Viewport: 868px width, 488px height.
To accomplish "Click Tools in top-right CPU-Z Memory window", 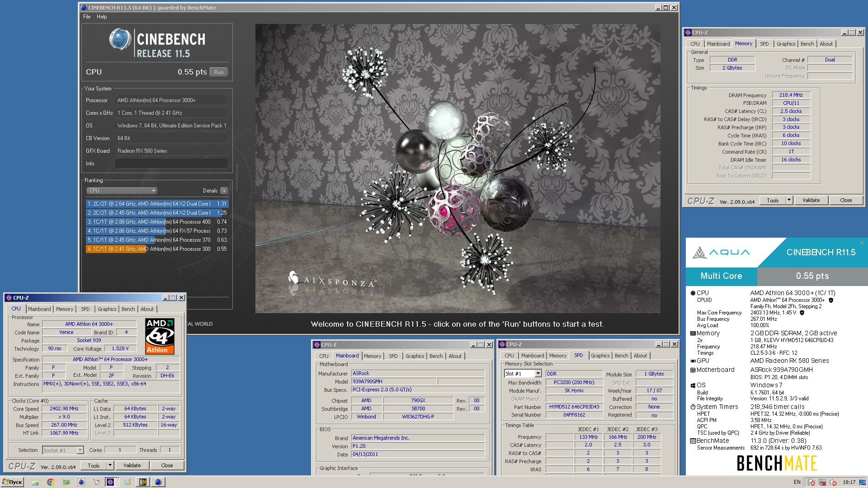I will click(x=773, y=200).
